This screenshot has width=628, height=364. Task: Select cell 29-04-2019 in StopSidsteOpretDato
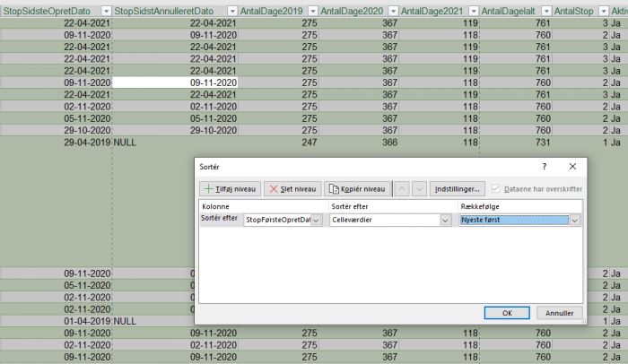point(56,143)
